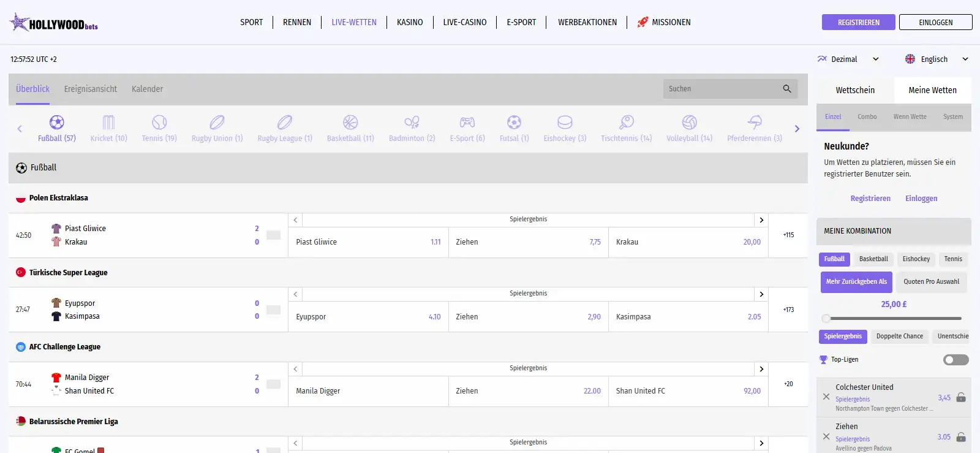The image size is (980, 453).
Task: Click the Registrieren link in betslip
Action: point(870,199)
